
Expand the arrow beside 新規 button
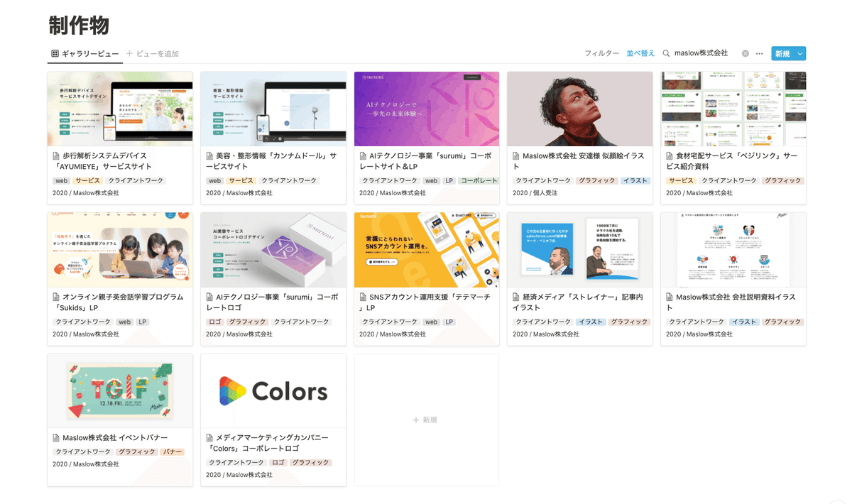tap(800, 53)
